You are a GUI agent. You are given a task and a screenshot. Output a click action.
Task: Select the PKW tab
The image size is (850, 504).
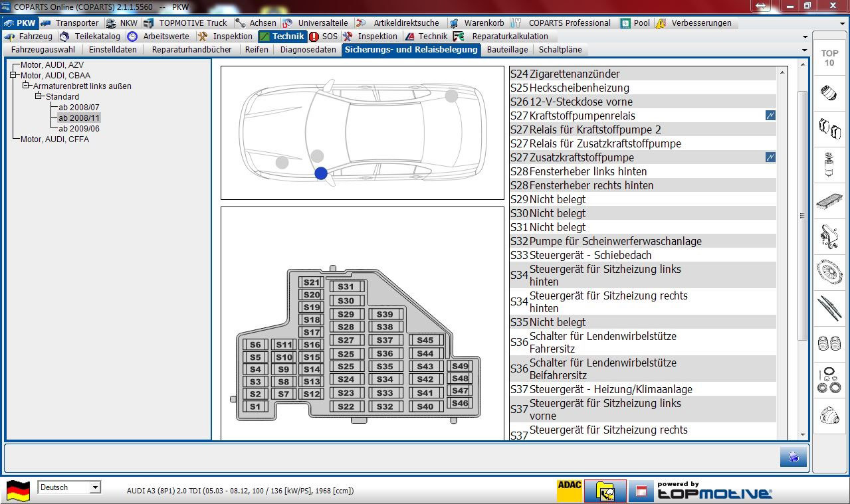pos(20,23)
